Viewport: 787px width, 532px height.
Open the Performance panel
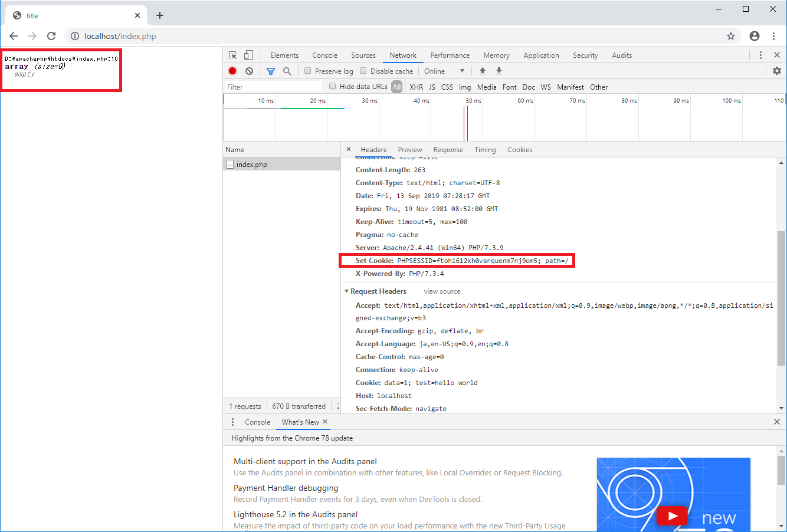[450, 55]
